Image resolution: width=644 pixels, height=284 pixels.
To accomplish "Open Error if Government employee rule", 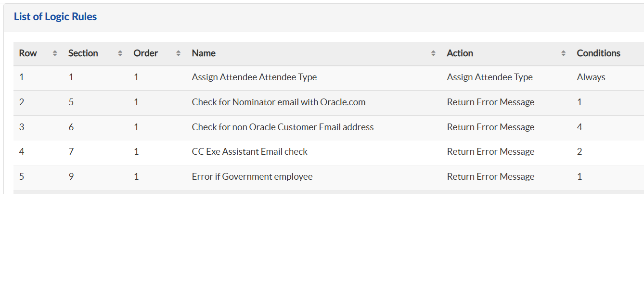I will point(252,176).
